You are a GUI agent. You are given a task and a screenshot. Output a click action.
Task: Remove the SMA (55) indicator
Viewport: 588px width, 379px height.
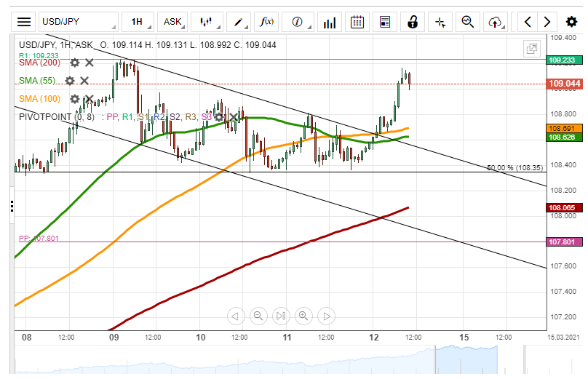pyautogui.click(x=84, y=81)
